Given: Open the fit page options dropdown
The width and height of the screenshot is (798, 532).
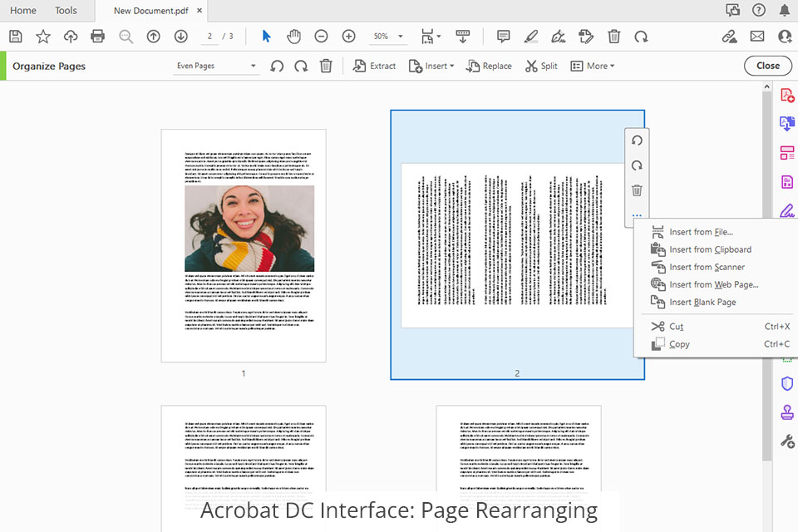Looking at the screenshot, I should (431, 36).
